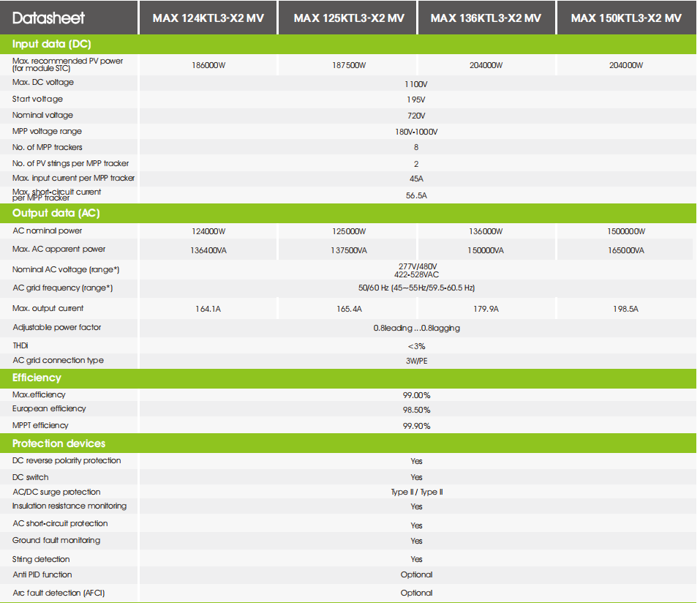
Task: Click the Max. recommended PV power label
Action: [x=67, y=64]
